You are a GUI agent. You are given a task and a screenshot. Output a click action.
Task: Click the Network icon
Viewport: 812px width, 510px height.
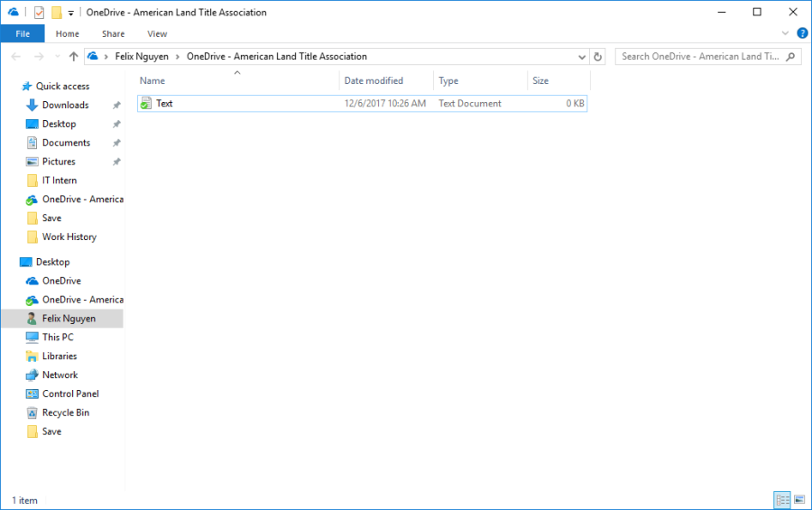click(32, 375)
